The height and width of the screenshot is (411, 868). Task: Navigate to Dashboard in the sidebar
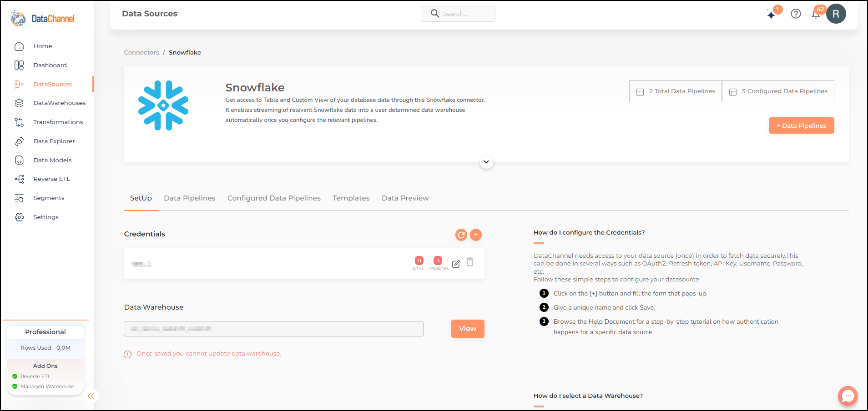[50, 65]
